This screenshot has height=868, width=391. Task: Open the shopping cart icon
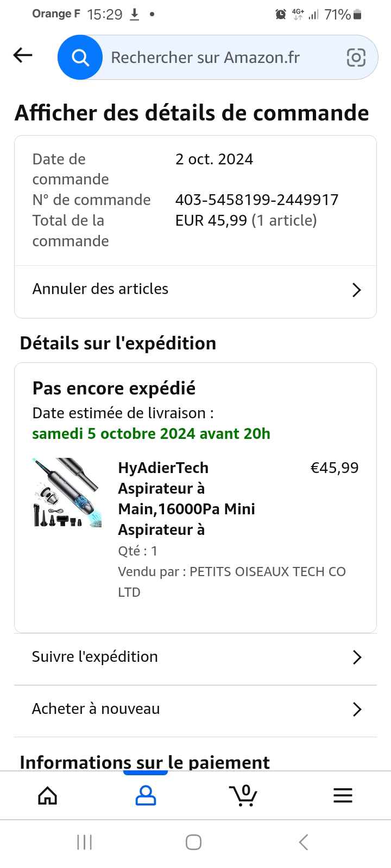tap(243, 795)
